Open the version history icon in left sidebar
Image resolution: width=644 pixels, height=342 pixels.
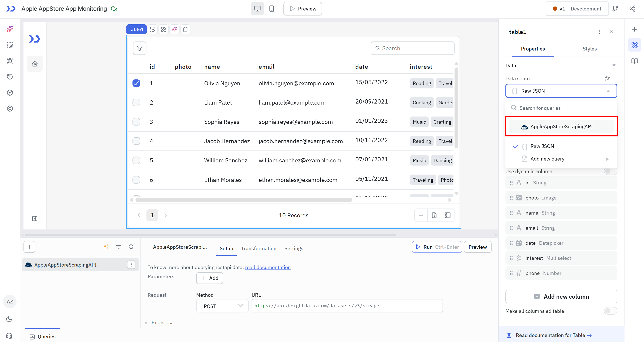10,77
